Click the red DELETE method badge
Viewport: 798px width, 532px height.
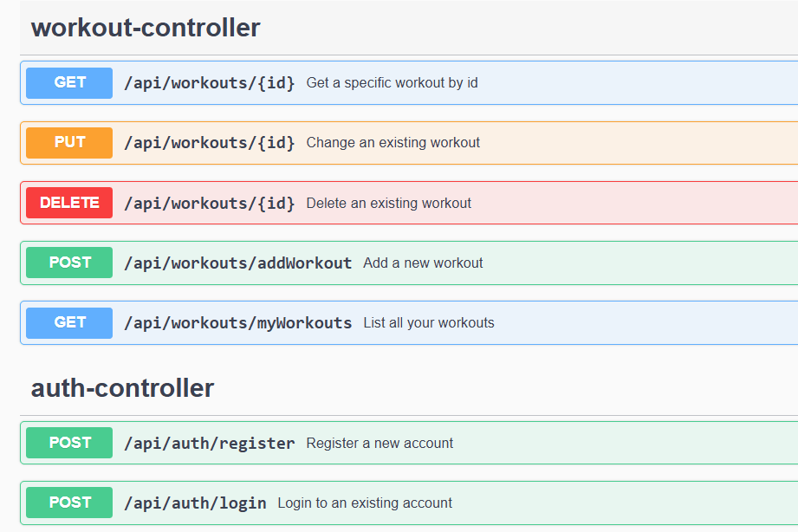pos(69,203)
